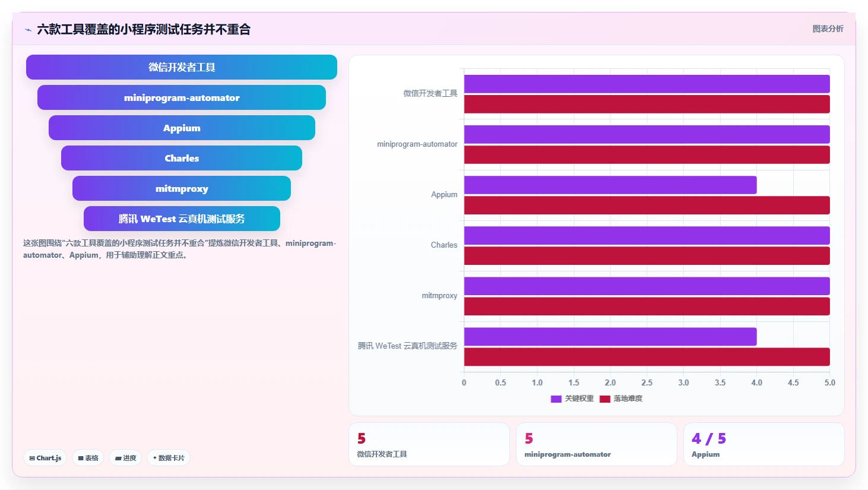Click the miniprogram-automator y-axis label
The height and width of the screenshot is (490, 868).
click(417, 144)
